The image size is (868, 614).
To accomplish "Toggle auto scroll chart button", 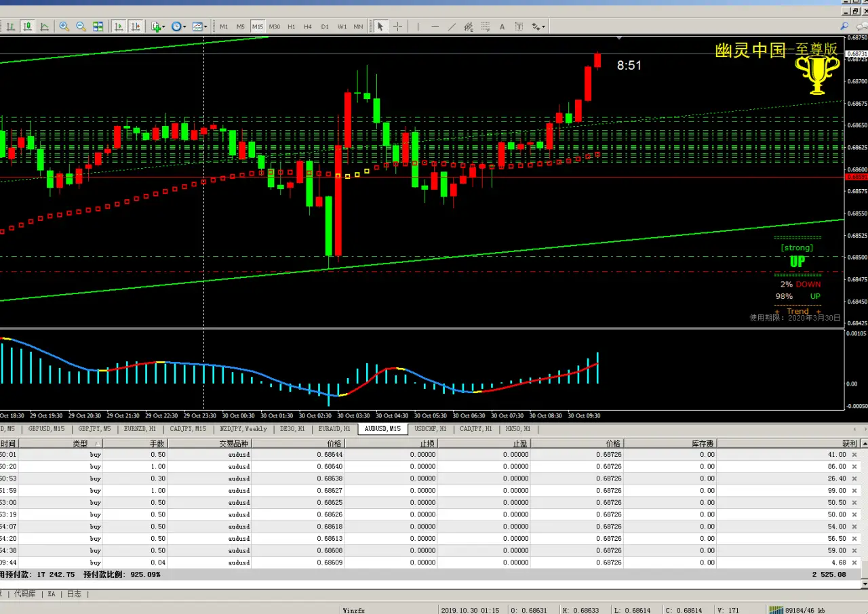I will pyautogui.click(x=119, y=26).
